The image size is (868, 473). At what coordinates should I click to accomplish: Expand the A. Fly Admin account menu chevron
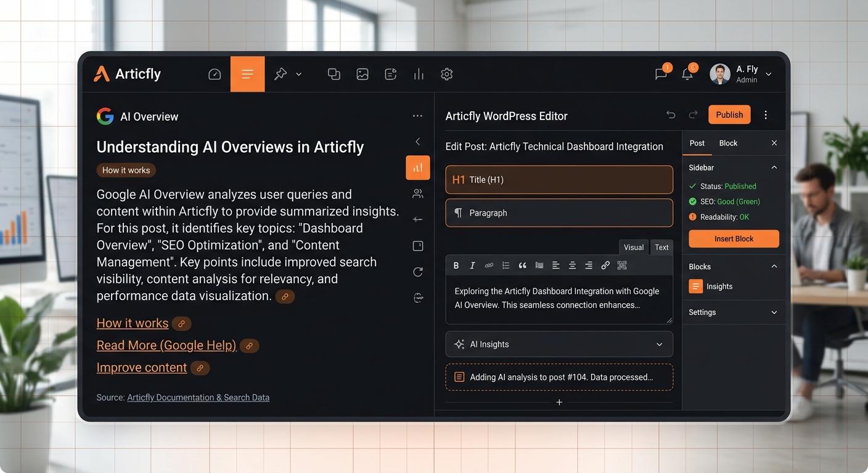click(x=769, y=74)
